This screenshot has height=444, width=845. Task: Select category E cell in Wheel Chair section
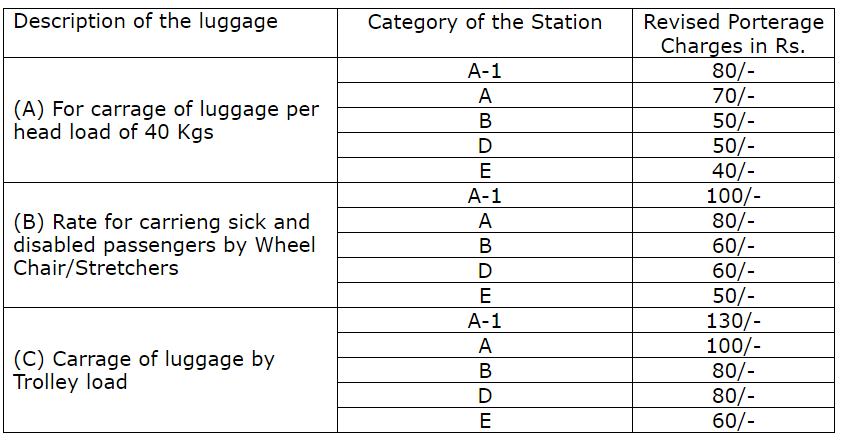click(485, 295)
